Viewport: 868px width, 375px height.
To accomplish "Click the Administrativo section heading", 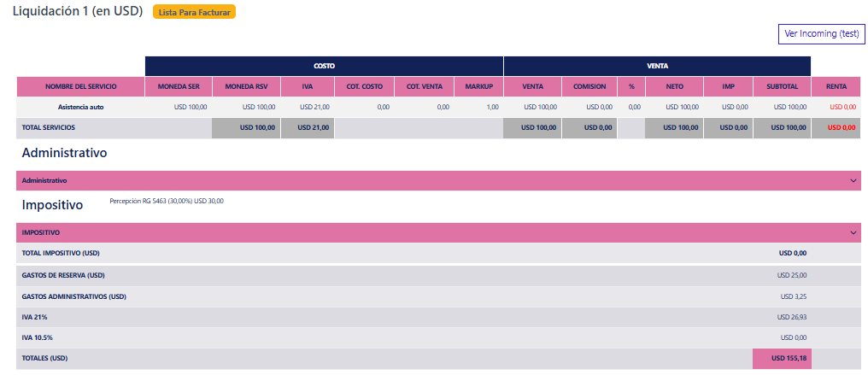I will tap(64, 153).
